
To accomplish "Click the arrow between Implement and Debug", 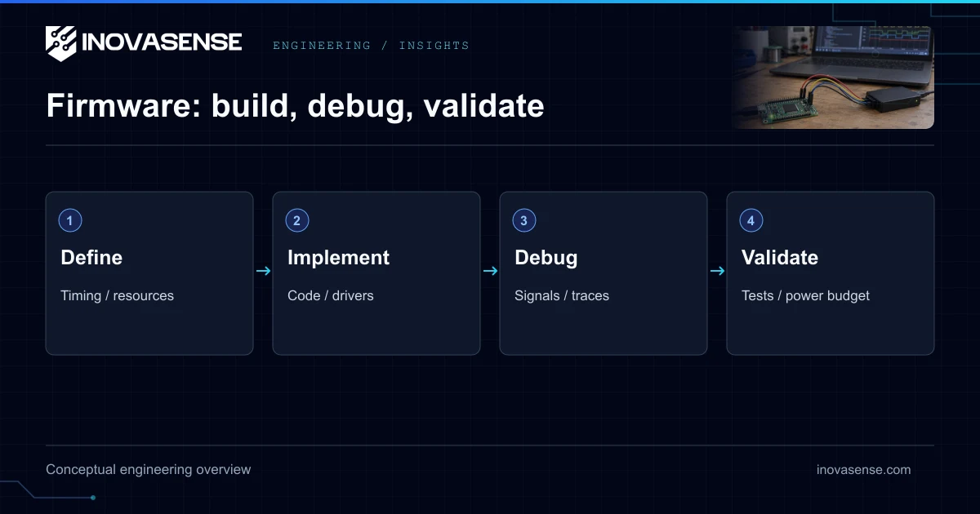I will tap(490, 272).
